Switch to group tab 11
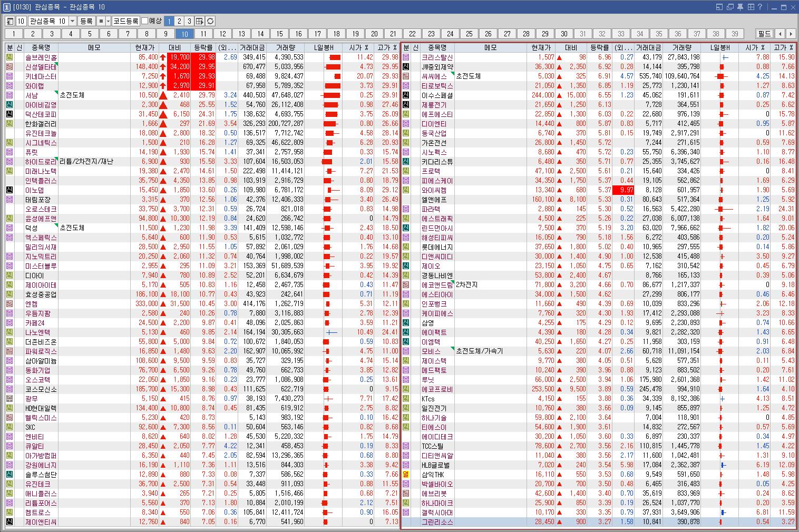 [x=203, y=34]
